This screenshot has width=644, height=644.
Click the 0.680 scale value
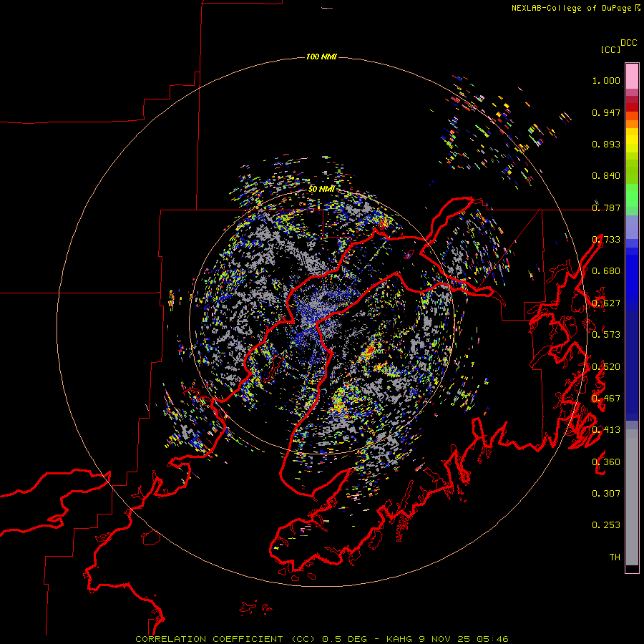tap(606, 271)
